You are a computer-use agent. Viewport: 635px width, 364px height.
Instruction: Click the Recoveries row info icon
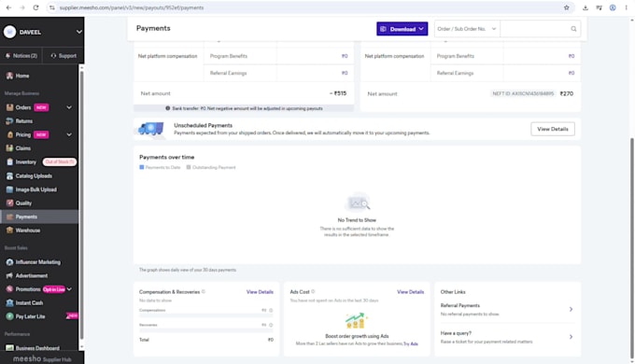271,325
